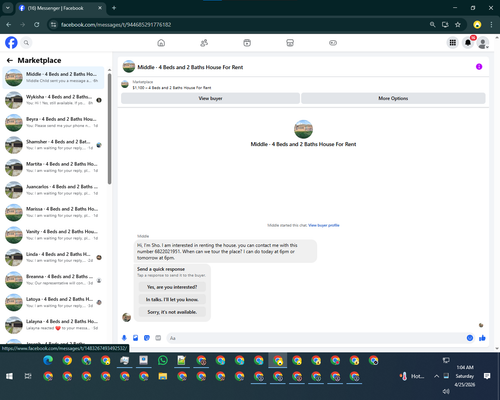Click the back arrow next to Marketplace
The height and width of the screenshot is (400, 500).
point(10,60)
